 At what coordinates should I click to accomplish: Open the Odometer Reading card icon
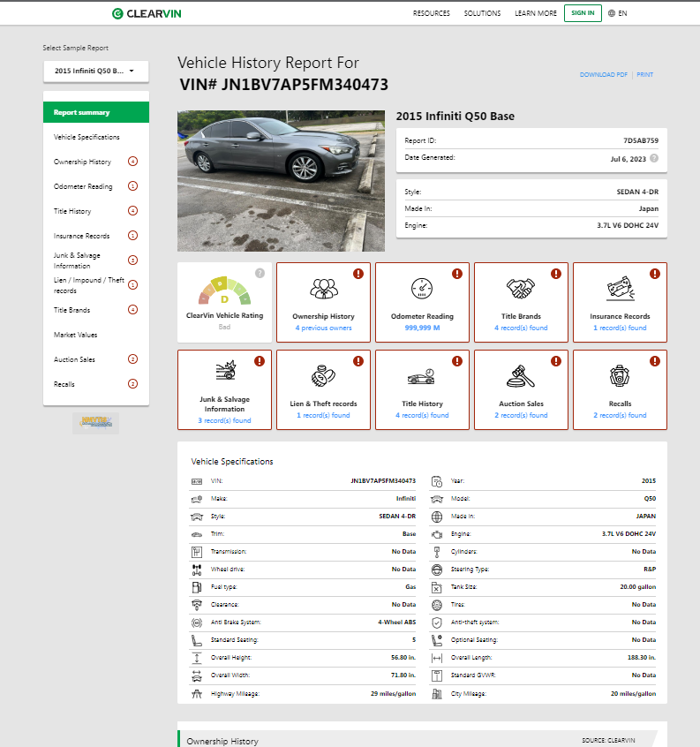[x=422, y=289]
